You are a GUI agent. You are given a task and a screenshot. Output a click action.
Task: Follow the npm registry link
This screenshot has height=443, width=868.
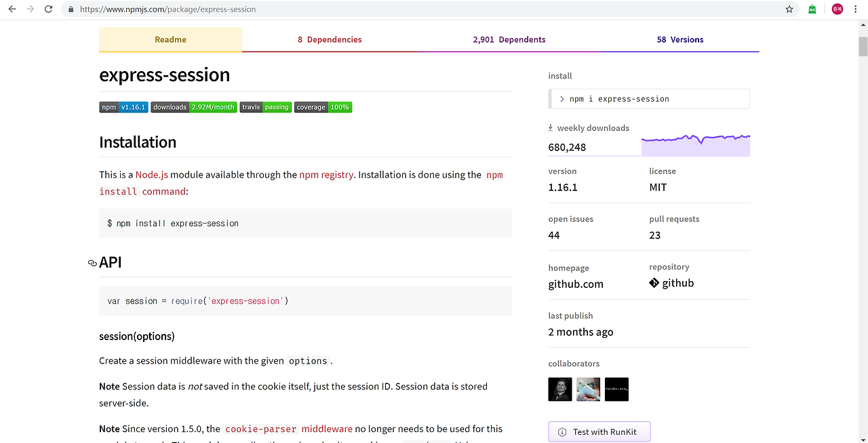click(x=326, y=175)
